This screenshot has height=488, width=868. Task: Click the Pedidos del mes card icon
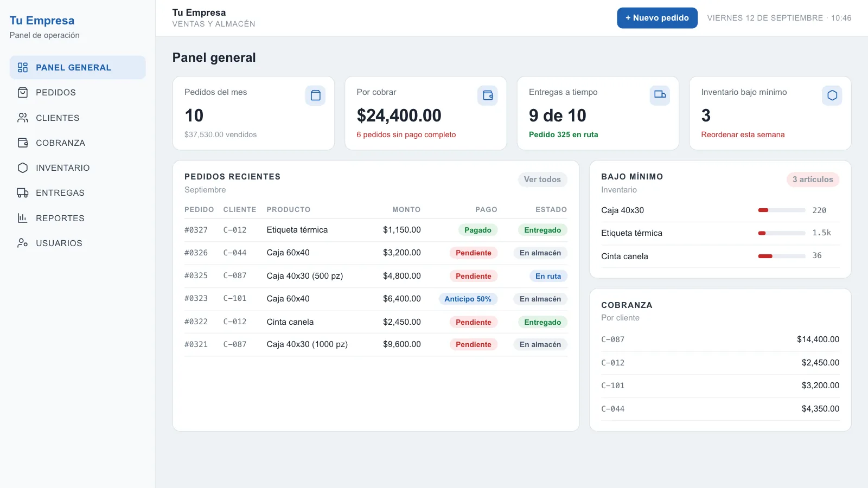pyautogui.click(x=315, y=95)
